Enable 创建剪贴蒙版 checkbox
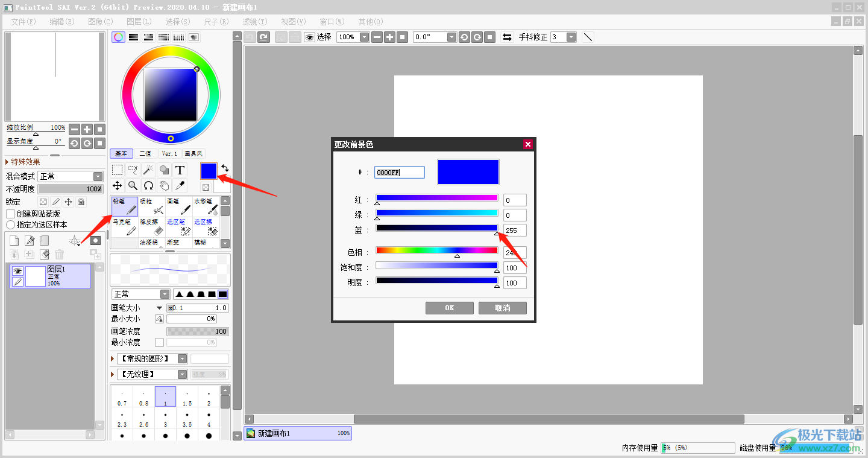The image size is (868, 458). pyautogui.click(x=10, y=214)
